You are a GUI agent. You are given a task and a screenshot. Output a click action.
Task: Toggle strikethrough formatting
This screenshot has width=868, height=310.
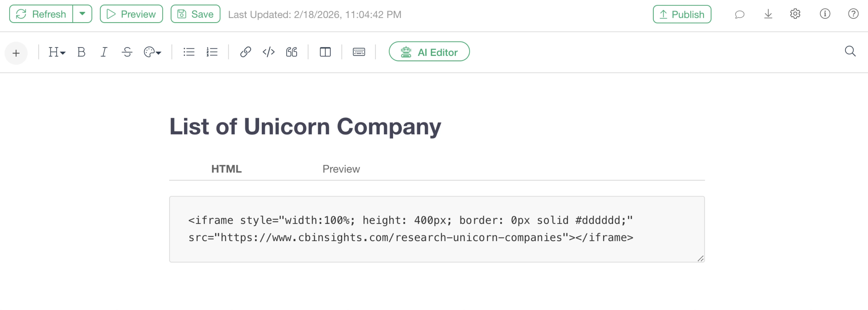click(x=127, y=52)
